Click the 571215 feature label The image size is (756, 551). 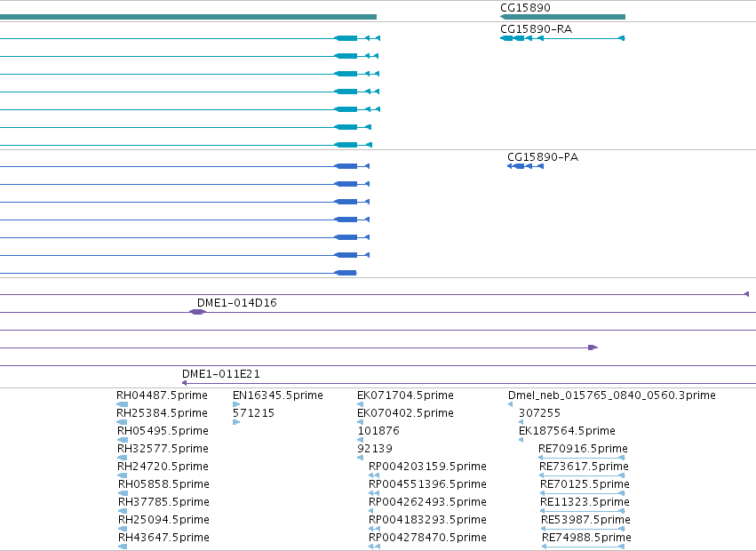point(253,413)
